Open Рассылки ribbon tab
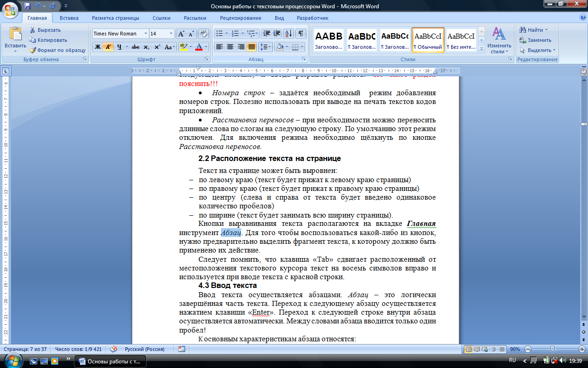Image resolution: width=588 pixels, height=368 pixels. pos(195,18)
